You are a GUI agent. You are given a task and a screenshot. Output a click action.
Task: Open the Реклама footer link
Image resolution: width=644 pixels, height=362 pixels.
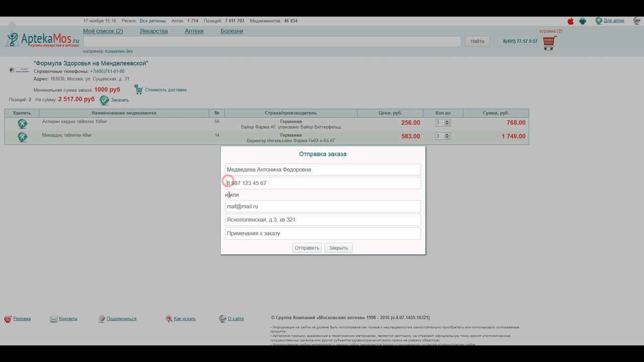tap(22, 319)
